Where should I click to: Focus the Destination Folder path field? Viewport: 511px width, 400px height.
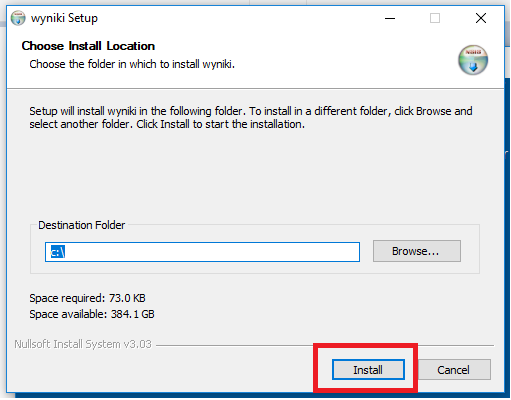pos(202,252)
